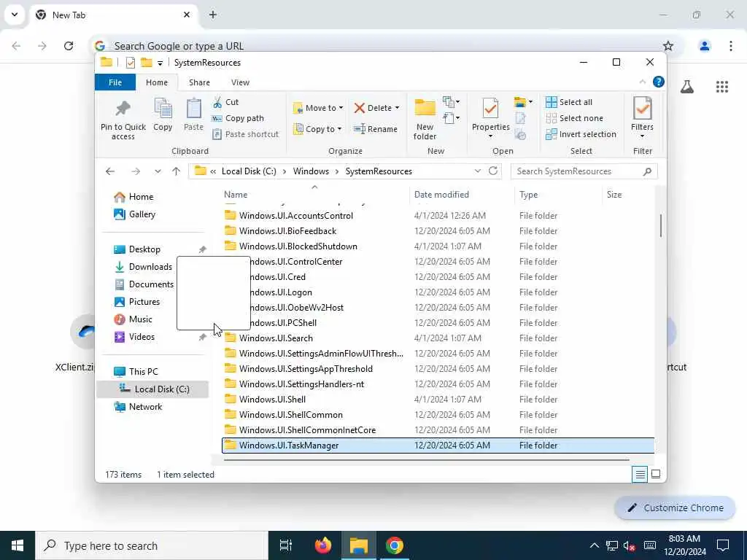
Task: Open Task View on taskbar
Action: (x=286, y=545)
